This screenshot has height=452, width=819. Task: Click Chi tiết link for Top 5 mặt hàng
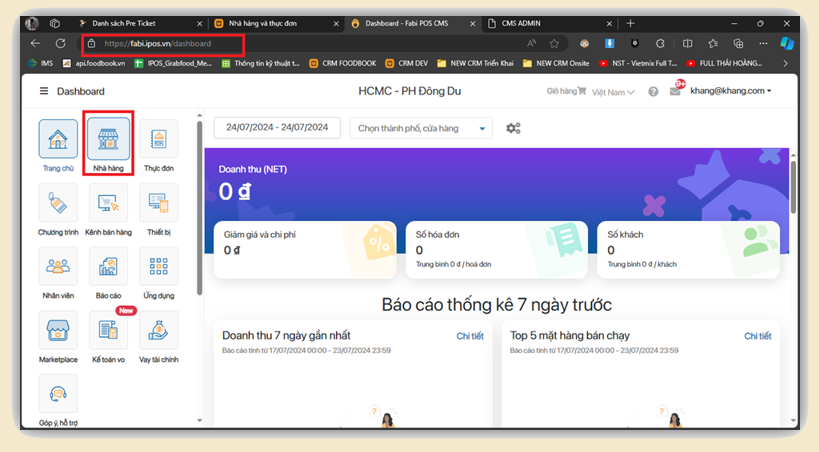pyautogui.click(x=757, y=336)
